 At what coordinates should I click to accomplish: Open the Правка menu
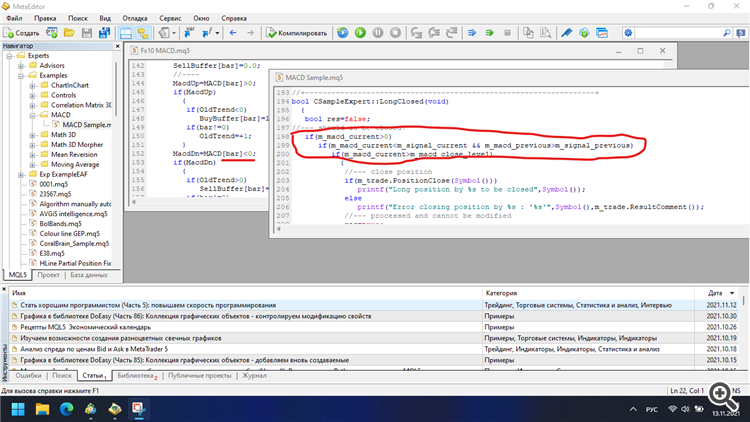(45, 18)
